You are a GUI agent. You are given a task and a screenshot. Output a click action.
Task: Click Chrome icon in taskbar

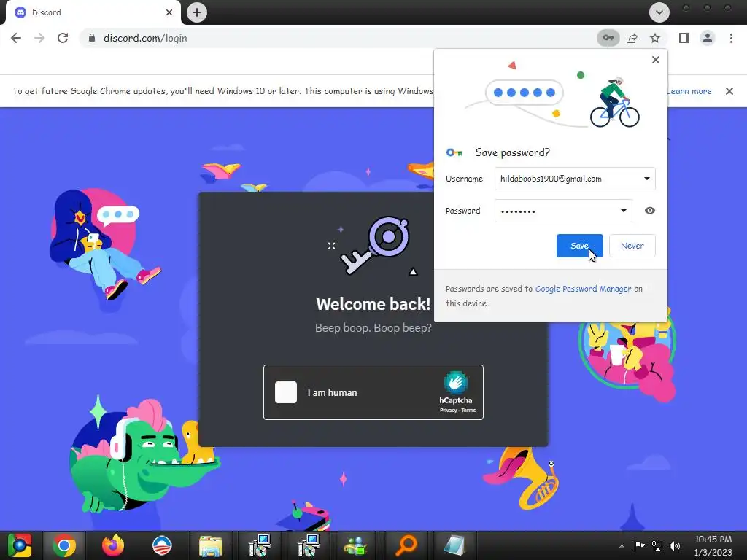click(x=64, y=545)
